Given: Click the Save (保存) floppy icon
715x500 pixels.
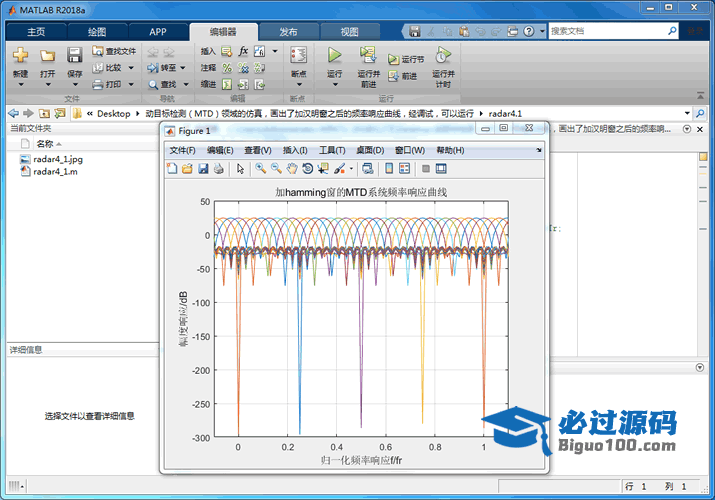Looking at the screenshot, I should click(x=74, y=55).
